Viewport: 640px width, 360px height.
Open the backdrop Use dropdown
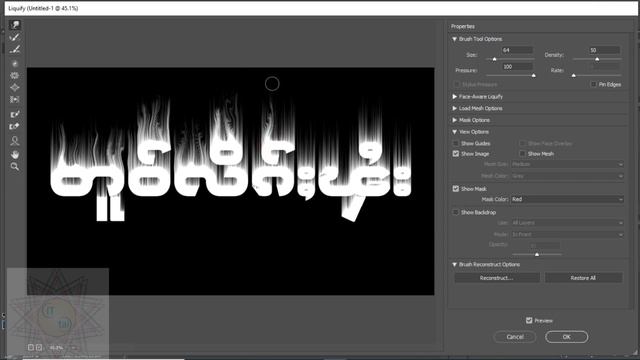coord(567,223)
